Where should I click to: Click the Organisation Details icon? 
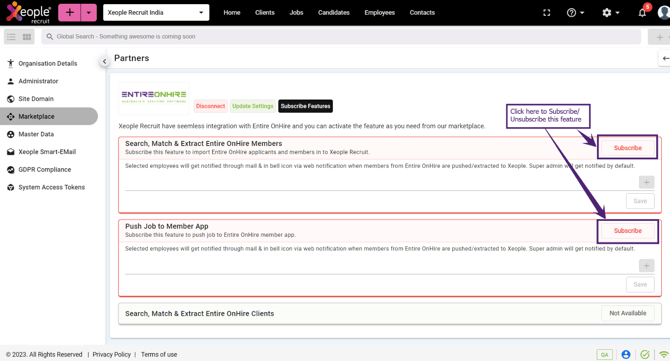coord(11,63)
